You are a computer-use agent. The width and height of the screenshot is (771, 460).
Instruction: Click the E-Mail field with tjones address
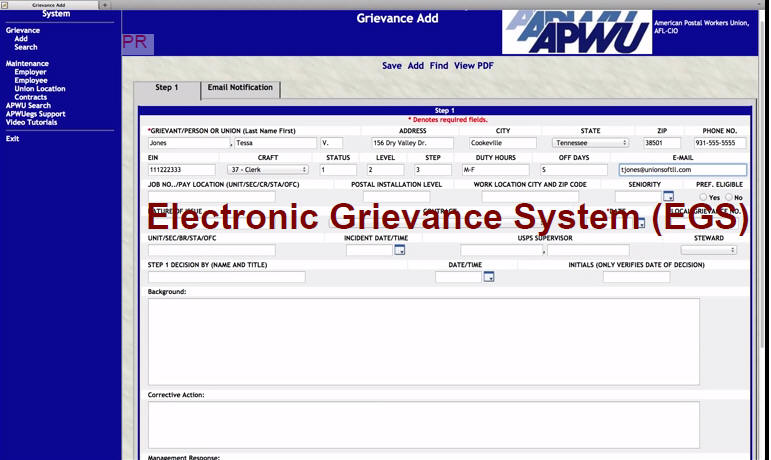tap(682, 170)
